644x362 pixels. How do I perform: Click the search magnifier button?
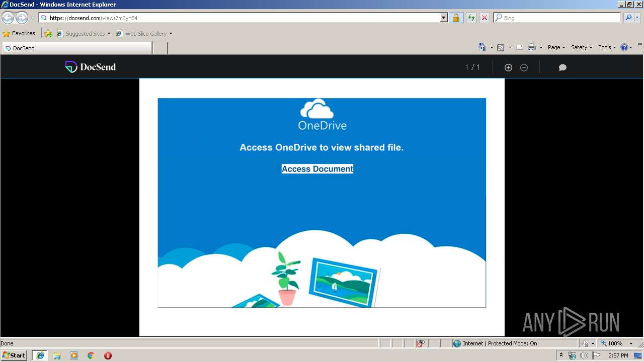tap(628, 18)
